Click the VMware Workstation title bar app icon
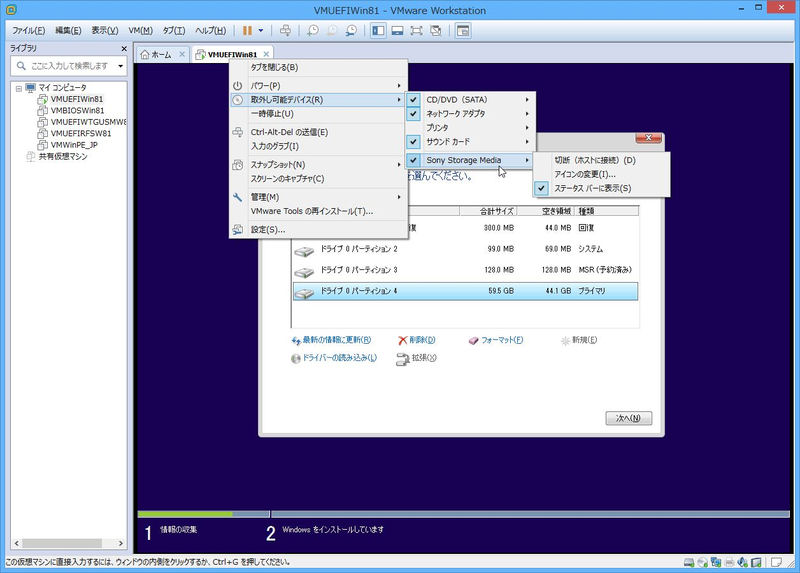The width and height of the screenshot is (800, 573). (11, 10)
